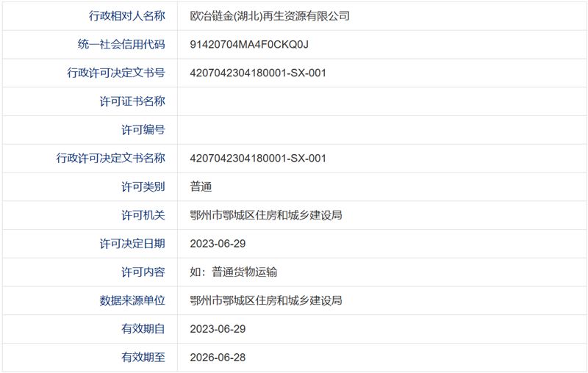Click the label 许可证书名称

tap(132, 101)
